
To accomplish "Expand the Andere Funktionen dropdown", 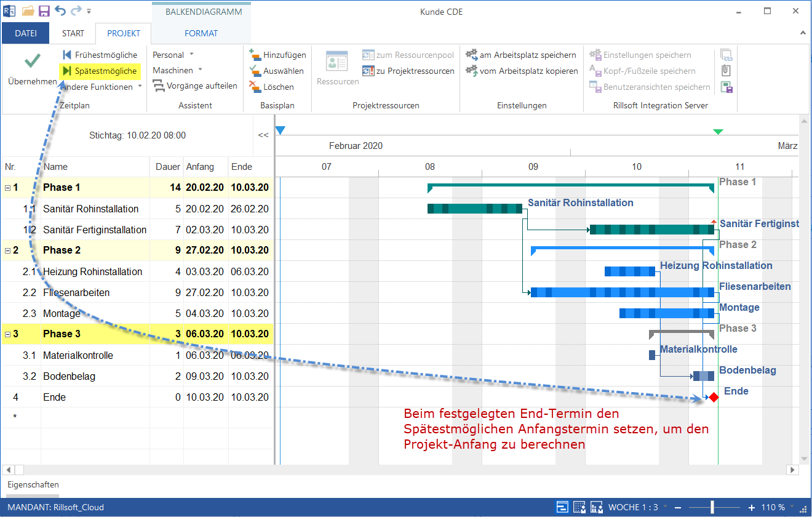I will click(x=140, y=87).
